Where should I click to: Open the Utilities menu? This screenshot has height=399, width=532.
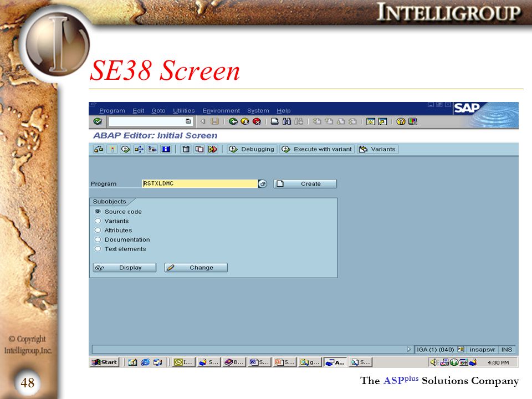[184, 111]
